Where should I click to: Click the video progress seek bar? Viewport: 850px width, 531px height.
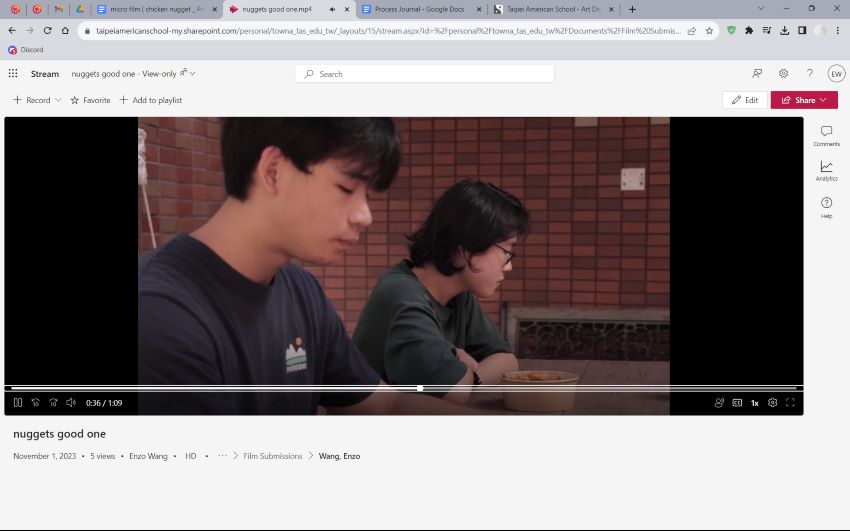[x=600, y=388]
